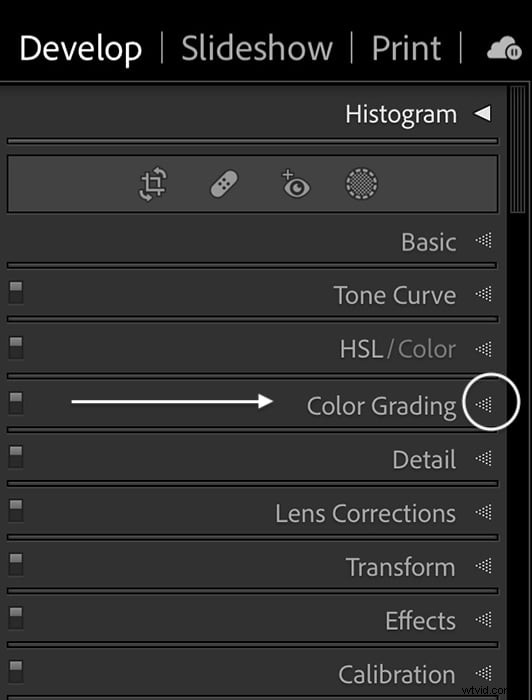
Task: Expand the Lens Corrections panel triangle
Action: [483, 512]
